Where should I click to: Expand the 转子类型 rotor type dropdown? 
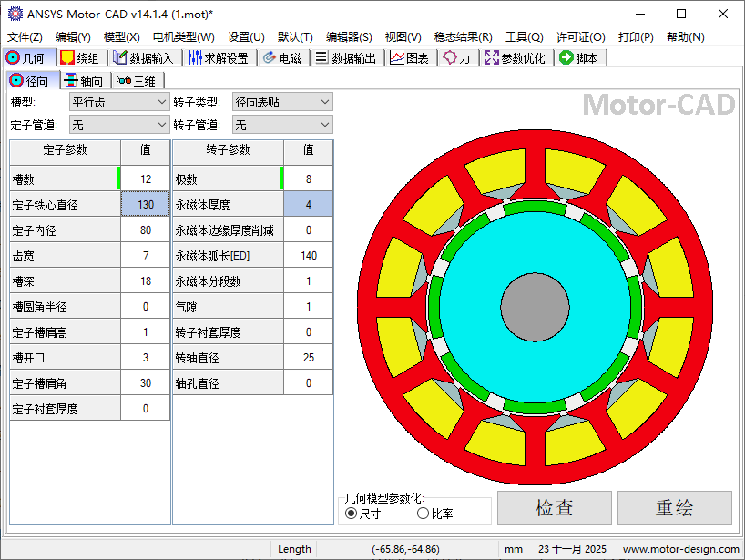pos(282,102)
